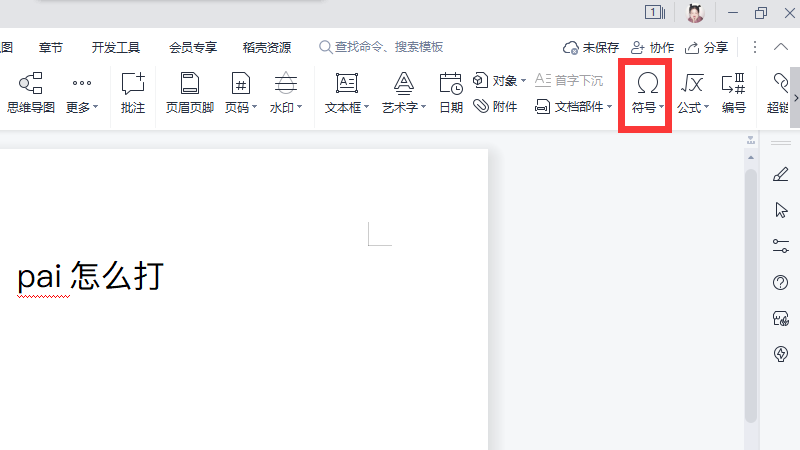Viewport: 800px width, 450px height.
Task: Click the 协作 collaborate button
Action: pyautogui.click(x=652, y=47)
